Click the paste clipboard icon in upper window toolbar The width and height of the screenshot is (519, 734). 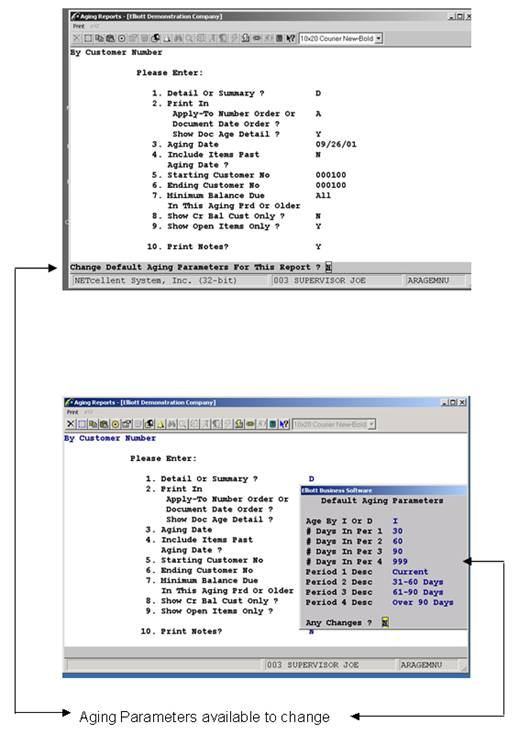110,38
